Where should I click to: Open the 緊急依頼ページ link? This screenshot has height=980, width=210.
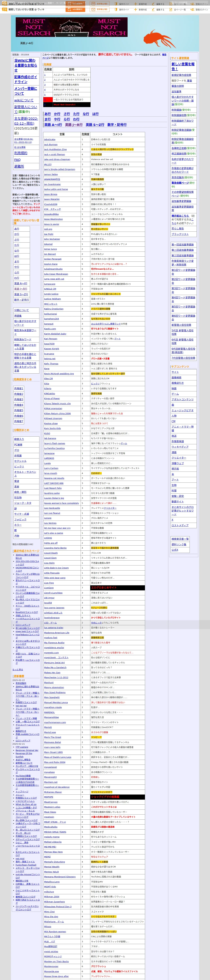coord(180,183)
